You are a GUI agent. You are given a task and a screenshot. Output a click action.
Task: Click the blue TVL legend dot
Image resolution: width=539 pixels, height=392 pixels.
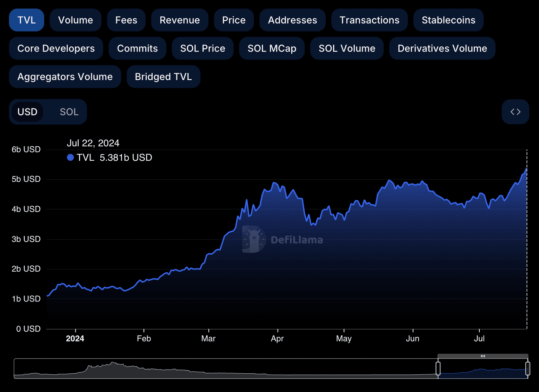point(70,158)
